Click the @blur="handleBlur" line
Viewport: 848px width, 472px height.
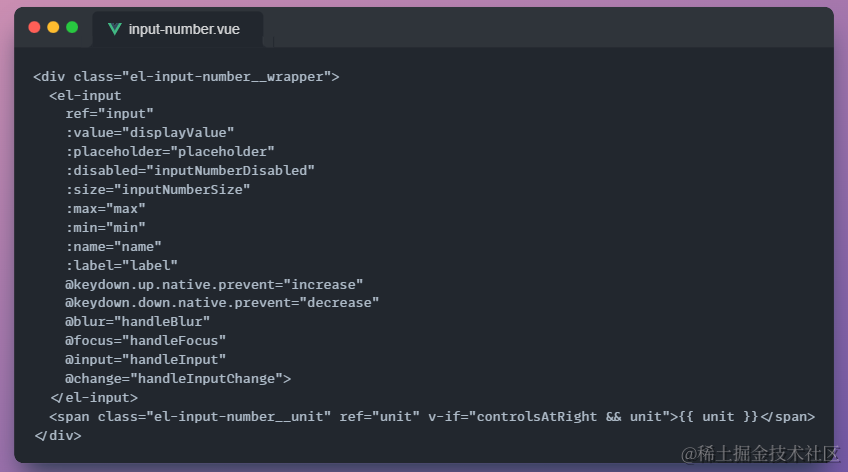137,322
